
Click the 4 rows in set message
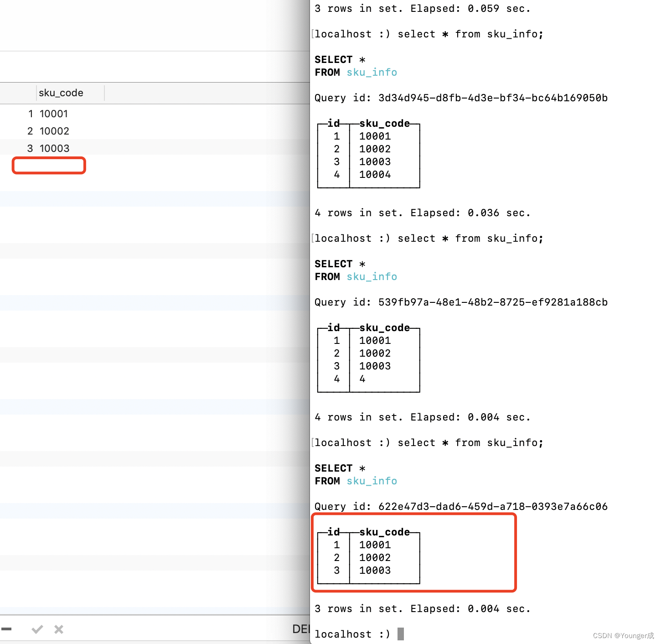423,213
